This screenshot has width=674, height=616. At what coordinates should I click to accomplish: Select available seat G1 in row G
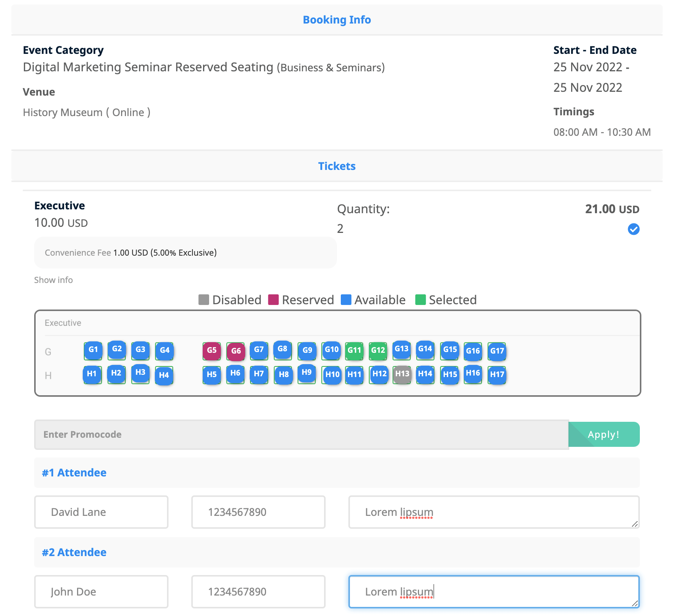[93, 350]
